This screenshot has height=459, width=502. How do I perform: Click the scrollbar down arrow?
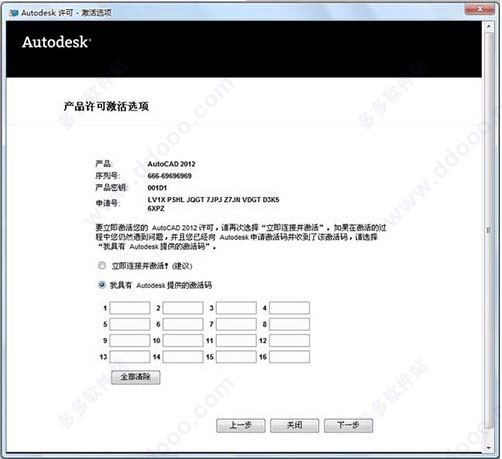(x=489, y=448)
